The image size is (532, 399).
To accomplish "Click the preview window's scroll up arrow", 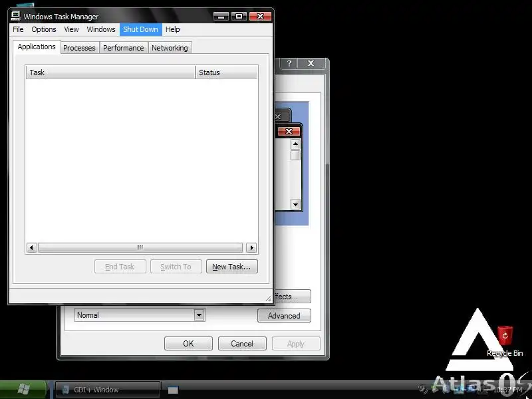I will click(x=295, y=144).
